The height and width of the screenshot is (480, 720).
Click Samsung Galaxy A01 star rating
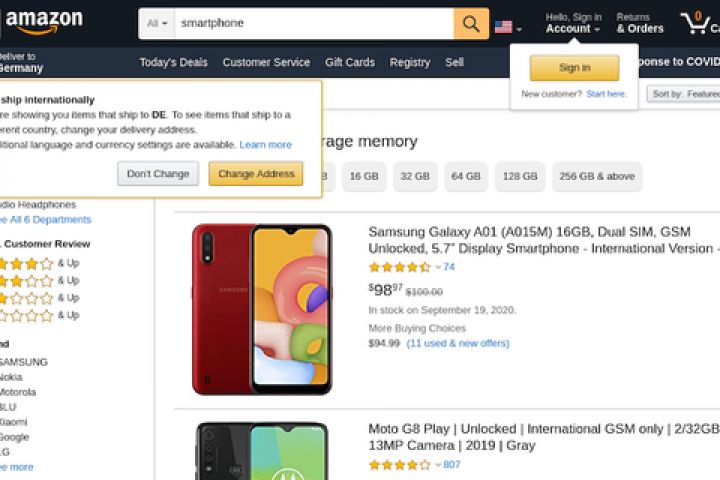[x=399, y=267]
